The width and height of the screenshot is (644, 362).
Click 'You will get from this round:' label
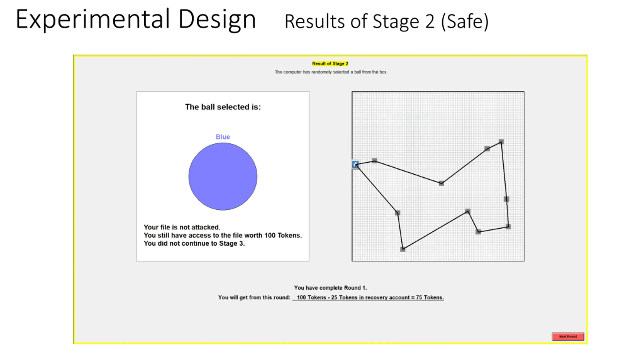coord(254,297)
